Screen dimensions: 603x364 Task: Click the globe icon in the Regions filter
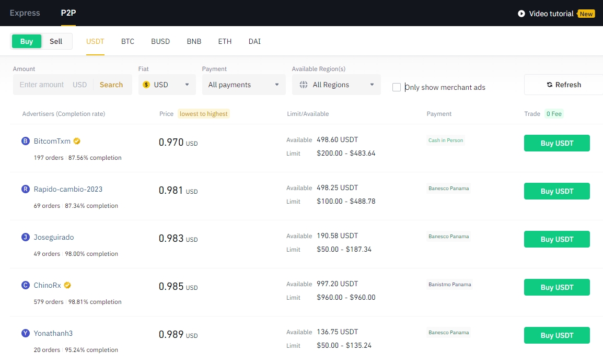[304, 84]
